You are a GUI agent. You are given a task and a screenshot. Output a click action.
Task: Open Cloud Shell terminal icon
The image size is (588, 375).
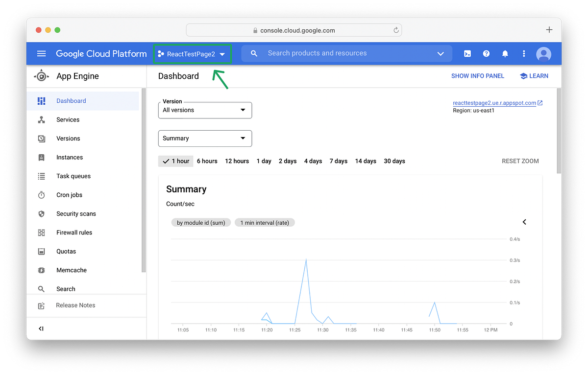point(467,53)
